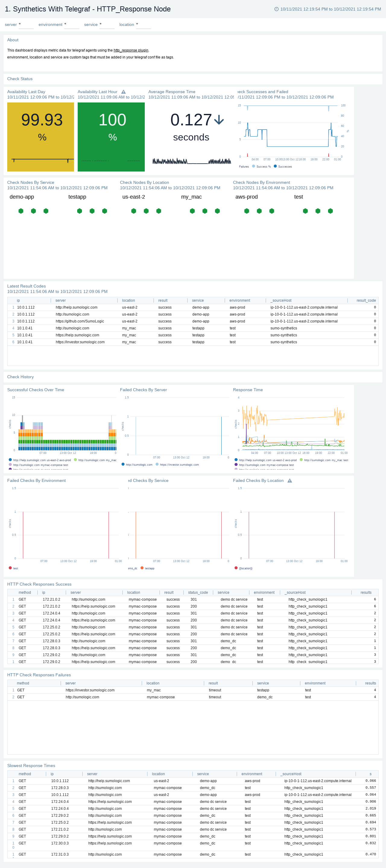Select https://github.com/SumoLogic in Latest Result Codes

[x=80, y=321]
